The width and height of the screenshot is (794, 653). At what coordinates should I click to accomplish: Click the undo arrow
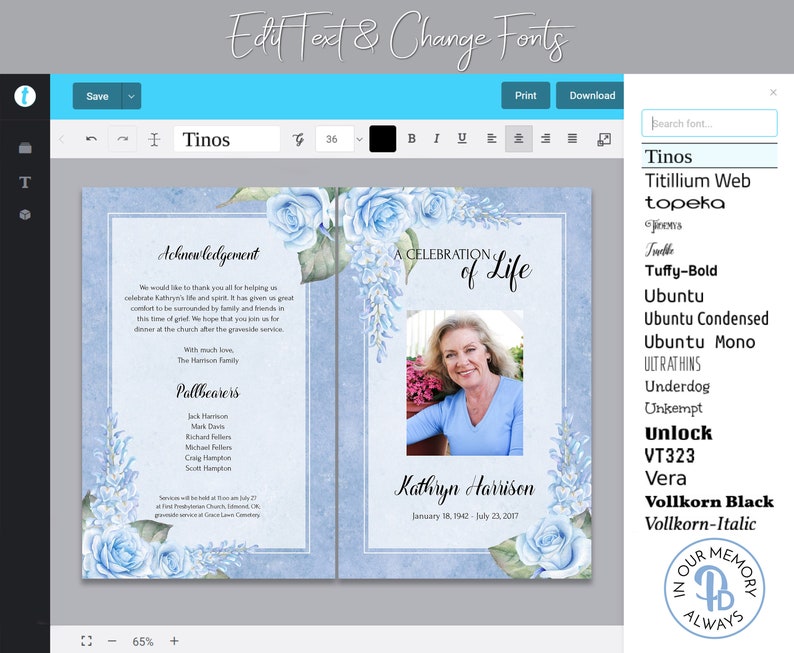click(92, 139)
